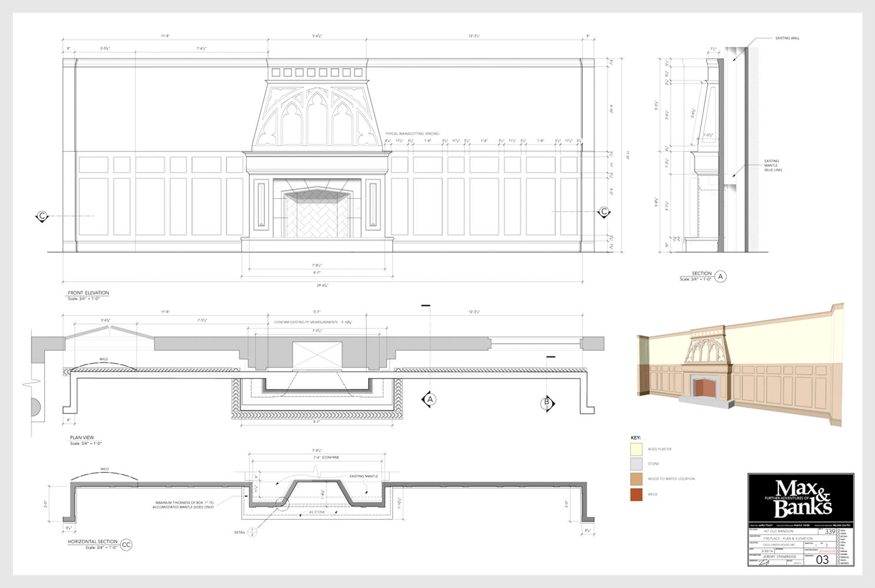Screen dimensions: 875x588
Task: Click the Front Elevation title label
Action: [88, 293]
